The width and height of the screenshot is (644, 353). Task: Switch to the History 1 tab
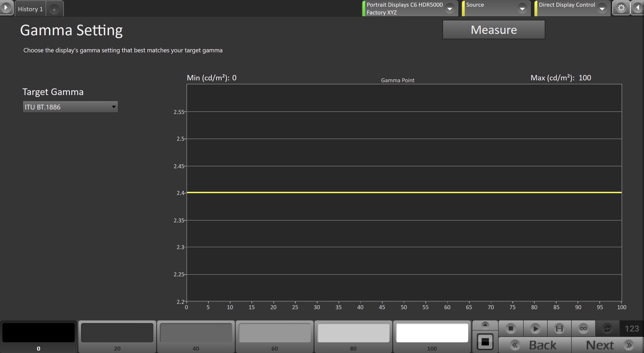[30, 9]
